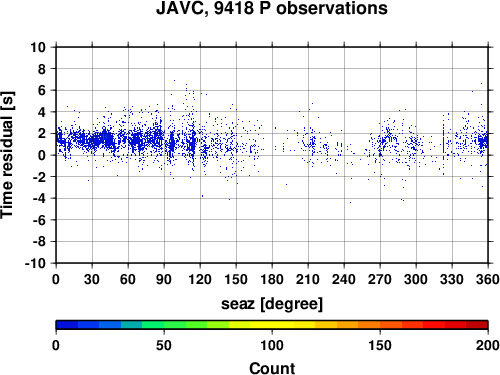The height and width of the screenshot is (375, 500).
Task: Click the colorbar tick label 50
Action: coord(164,345)
